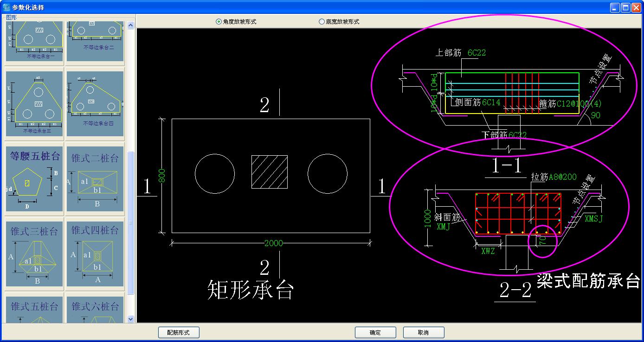Edit the 90 slope angle value
644x342 pixels.
pos(595,115)
